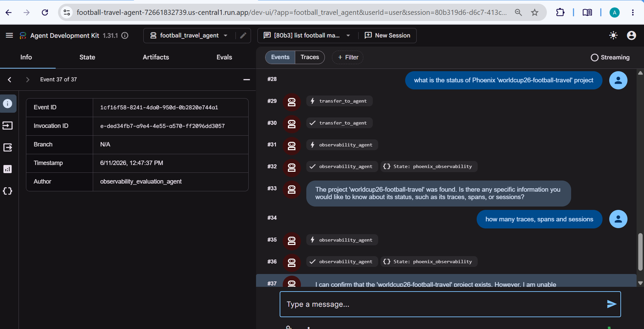This screenshot has width=644, height=329.
Task: Select the request input arrow sidebar icon
Action: click(7, 126)
